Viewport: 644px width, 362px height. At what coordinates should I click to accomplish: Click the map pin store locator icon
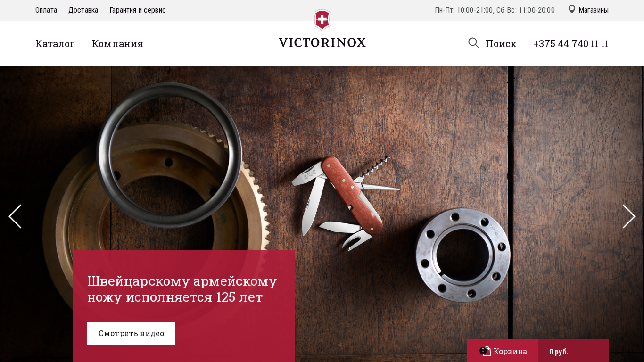[572, 9]
